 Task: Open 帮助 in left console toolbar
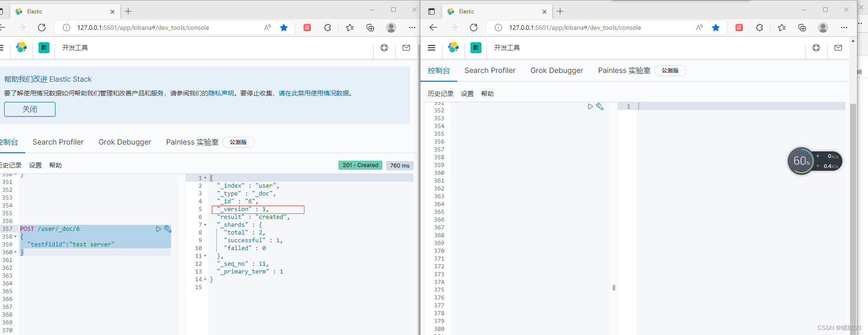pos(55,165)
